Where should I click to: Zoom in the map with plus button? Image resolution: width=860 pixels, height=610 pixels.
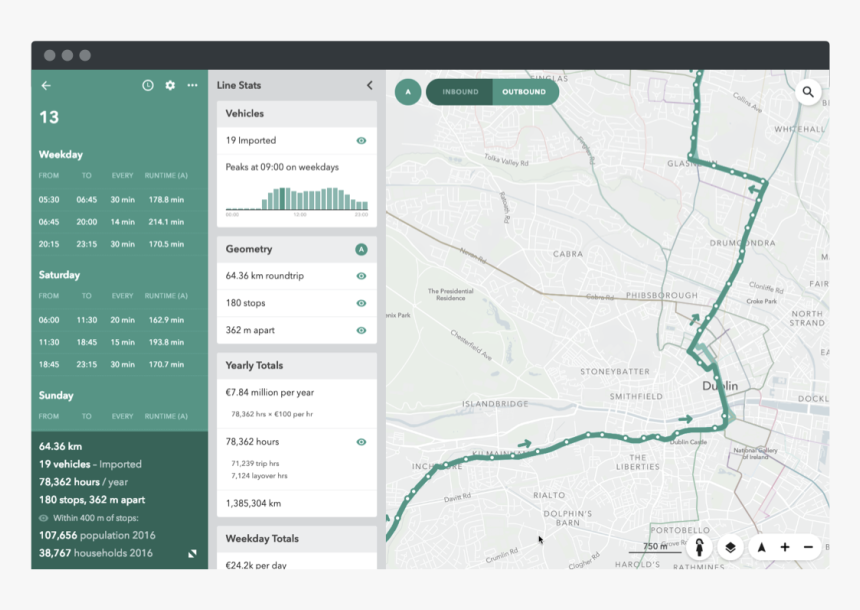coord(785,547)
